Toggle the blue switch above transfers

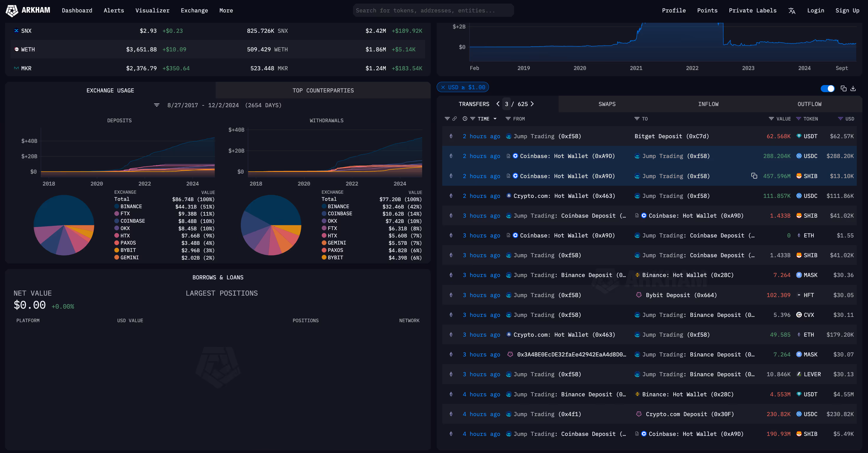[827, 88]
